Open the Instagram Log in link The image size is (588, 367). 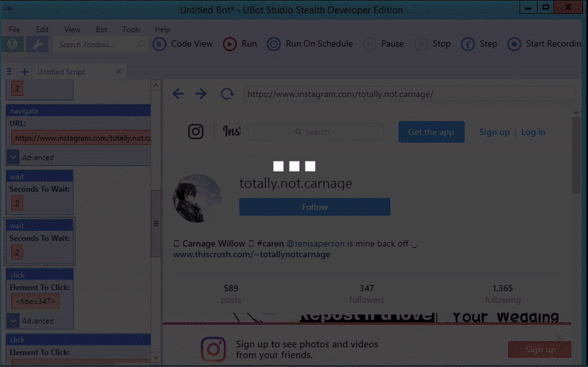(x=534, y=132)
